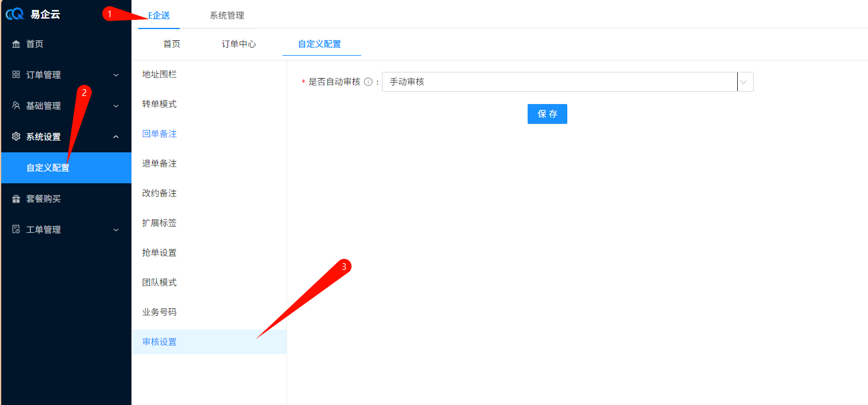The height and width of the screenshot is (405, 868).
Task: Expand the 订单管理 sidebar menu chevron
Action: 116,75
